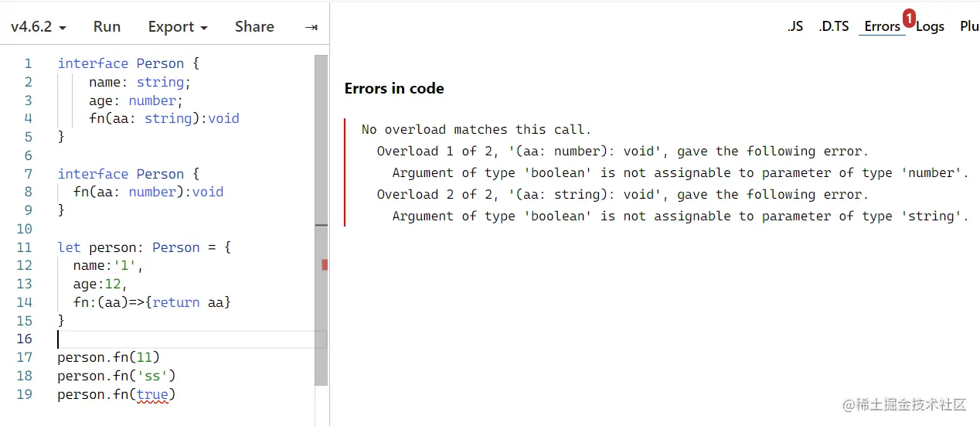Image resolution: width=980 pixels, height=426 pixels.
Task: Open the Logs tab
Action: [930, 26]
